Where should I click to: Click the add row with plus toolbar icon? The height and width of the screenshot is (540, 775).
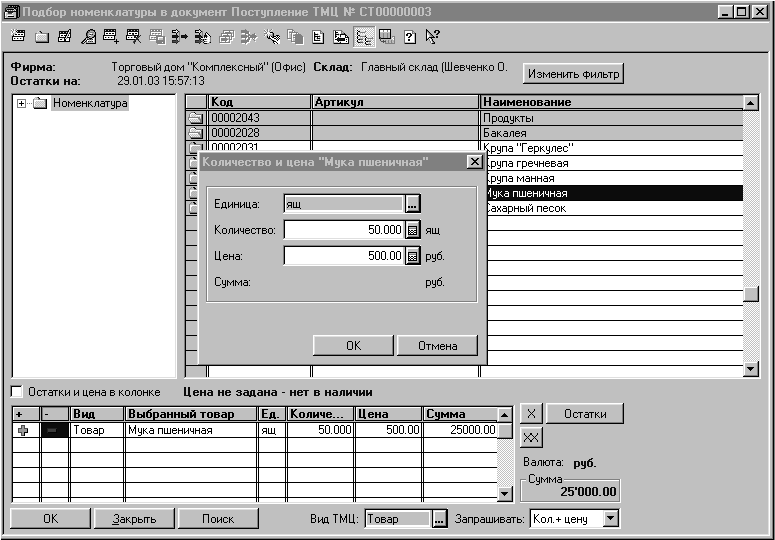pos(111,37)
